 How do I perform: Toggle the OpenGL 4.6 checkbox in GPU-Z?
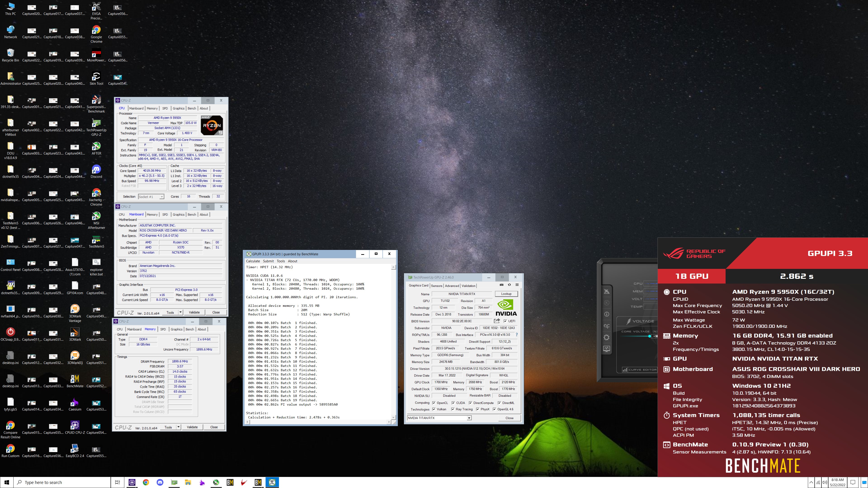click(x=494, y=409)
